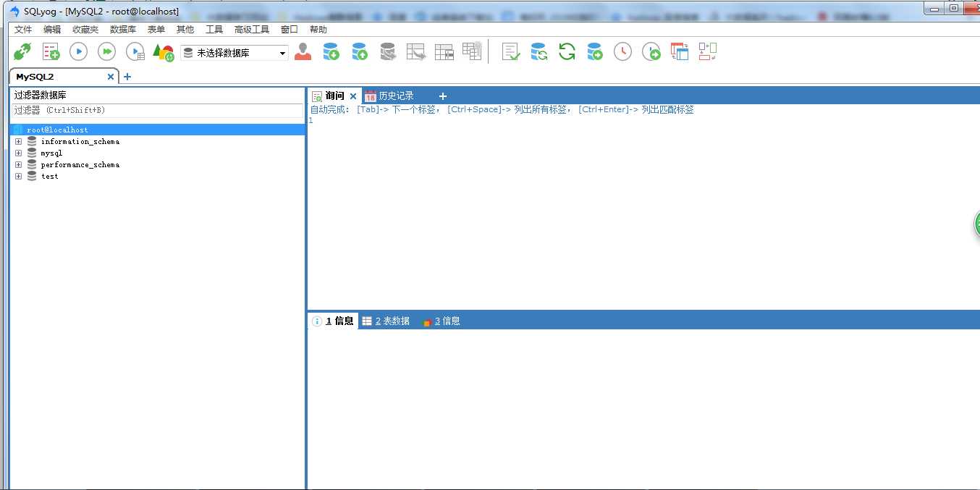Expand the performance_schema database node

coord(18,165)
